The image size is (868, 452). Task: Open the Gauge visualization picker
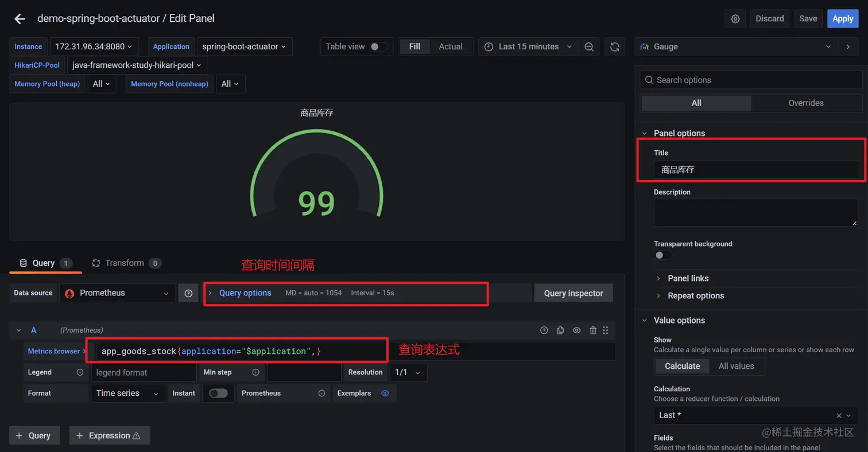pos(737,46)
